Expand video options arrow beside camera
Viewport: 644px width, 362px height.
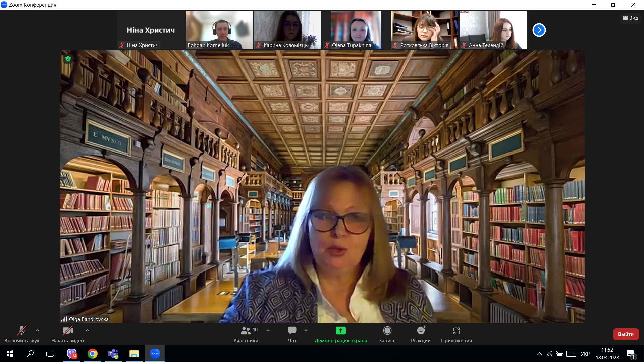click(x=87, y=330)
